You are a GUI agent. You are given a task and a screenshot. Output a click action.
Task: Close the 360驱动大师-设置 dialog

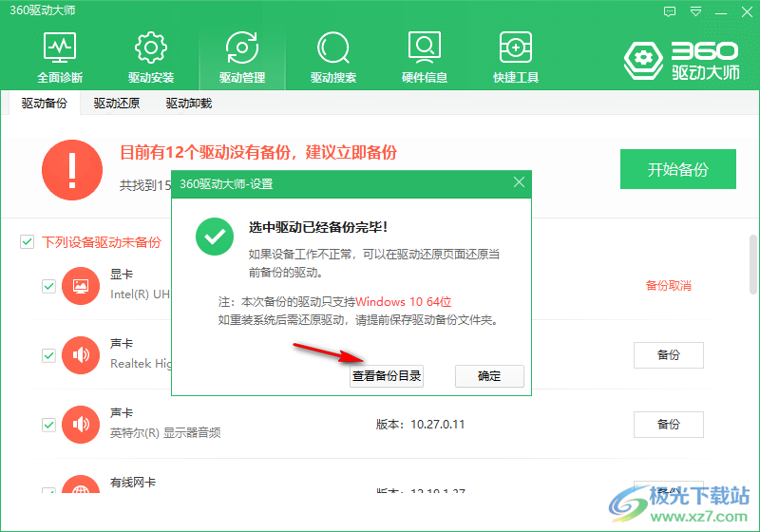tap(519, 182)
